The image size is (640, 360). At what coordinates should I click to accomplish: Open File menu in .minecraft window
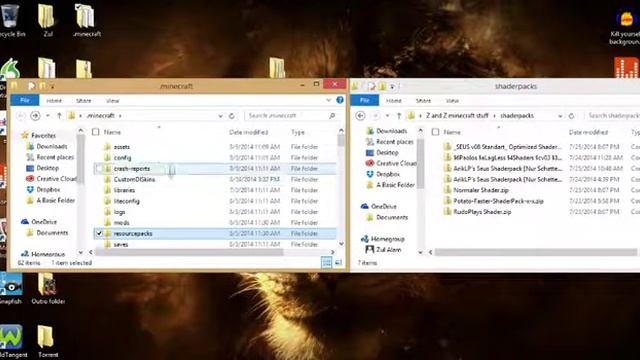click(25, 100)
